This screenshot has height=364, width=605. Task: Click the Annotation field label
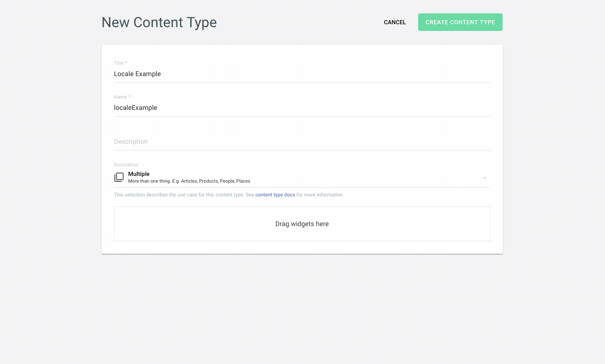[x=126, y=165]
